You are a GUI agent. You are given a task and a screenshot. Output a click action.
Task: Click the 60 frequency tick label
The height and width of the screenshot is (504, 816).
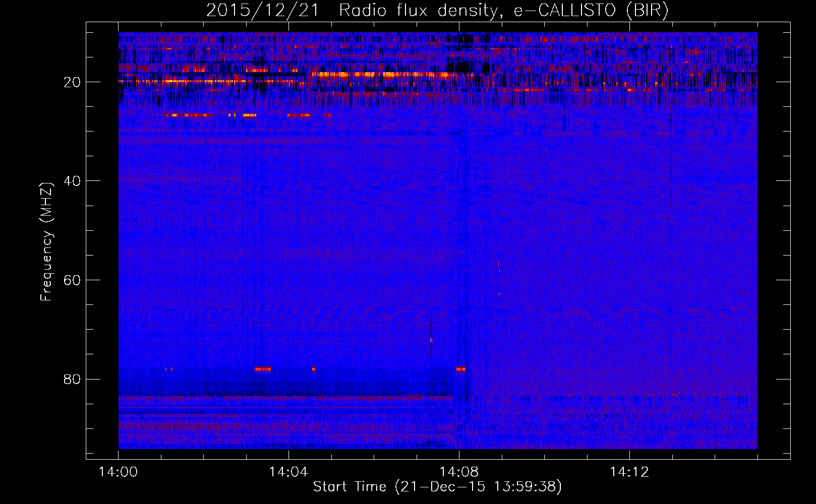point(73,280)
